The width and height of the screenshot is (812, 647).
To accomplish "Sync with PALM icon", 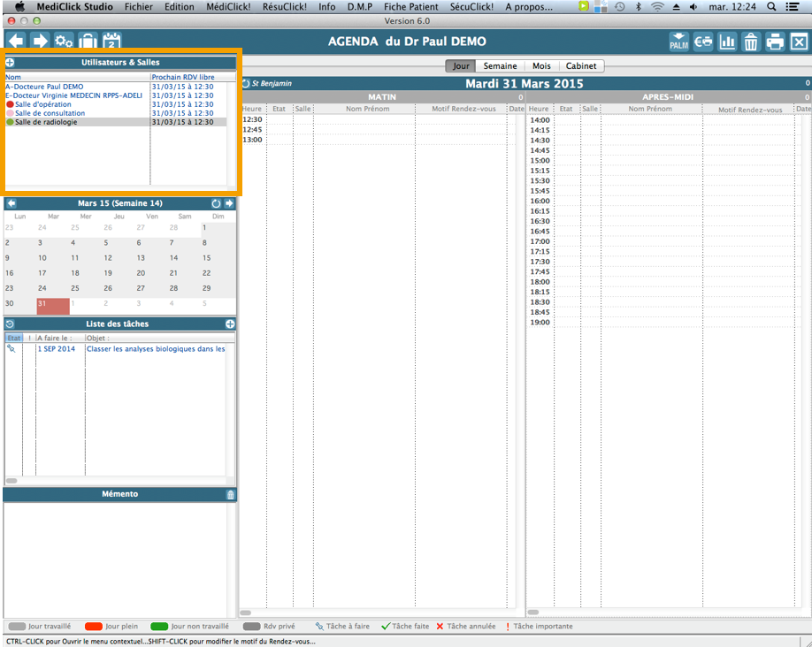I will pos(679,42).
